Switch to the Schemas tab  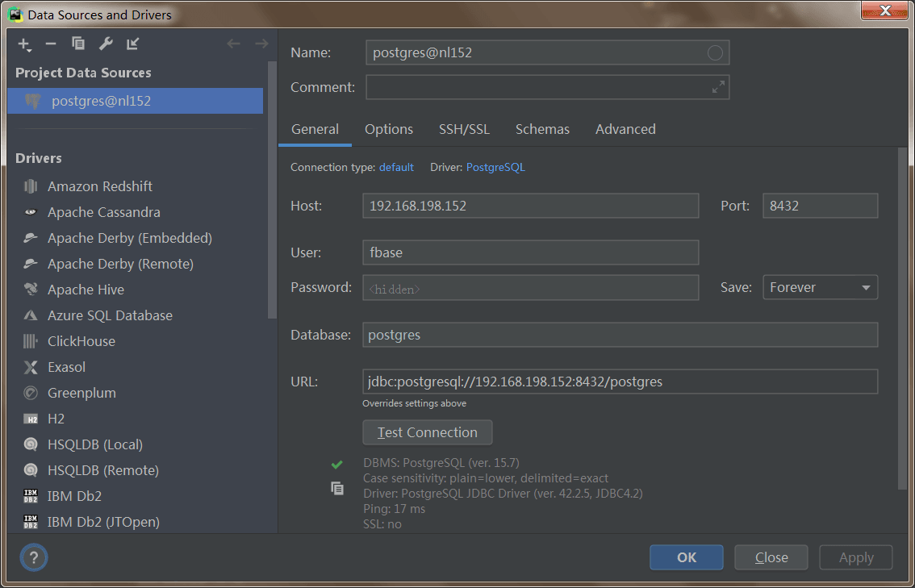pos(542,129)
